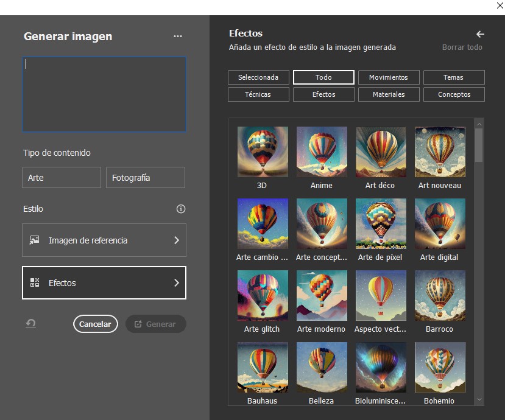This screenshot has width=505, height=420.
Task: Click into the prompt text box
Action: coord(104,94)
